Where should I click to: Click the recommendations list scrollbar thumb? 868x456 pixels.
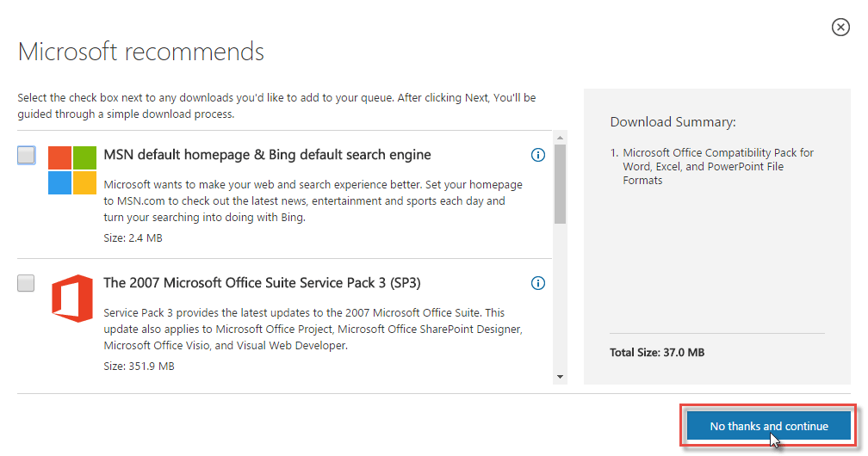pyautogui.click(x=561, y=184)
